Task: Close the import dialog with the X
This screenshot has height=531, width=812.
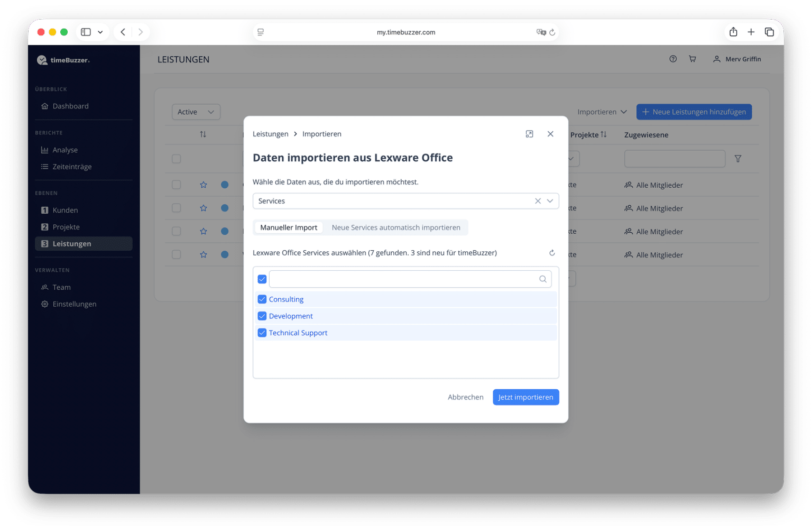Action: click(550, 134)
